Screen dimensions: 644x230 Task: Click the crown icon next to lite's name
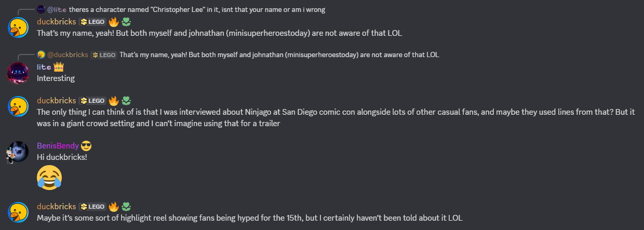[x=58, y=67]
